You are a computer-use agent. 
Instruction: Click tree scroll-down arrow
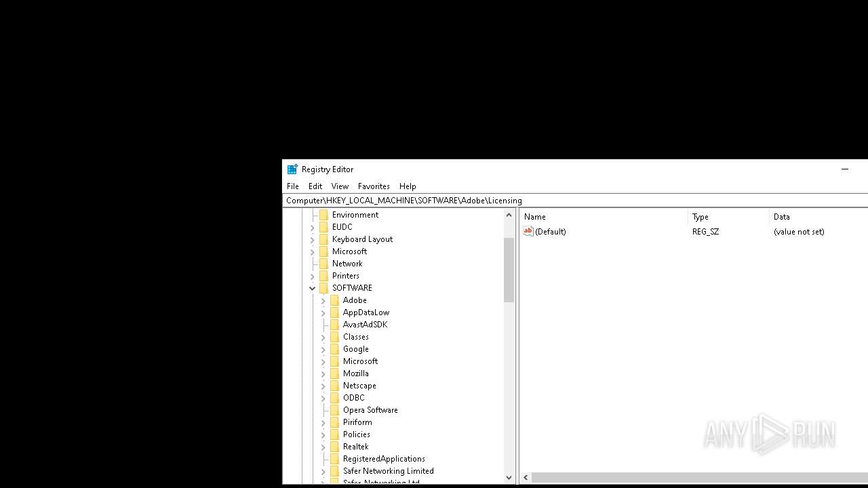pos(509,478)
